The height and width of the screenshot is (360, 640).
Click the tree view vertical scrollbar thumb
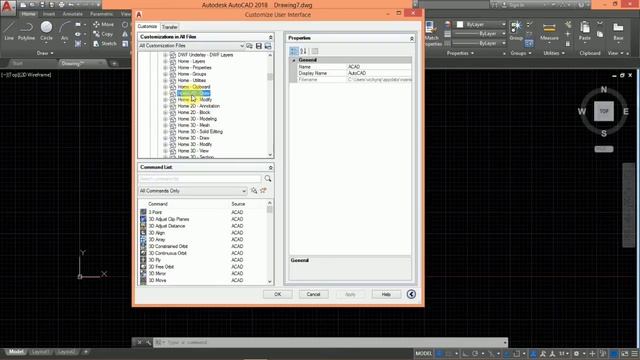270,77
